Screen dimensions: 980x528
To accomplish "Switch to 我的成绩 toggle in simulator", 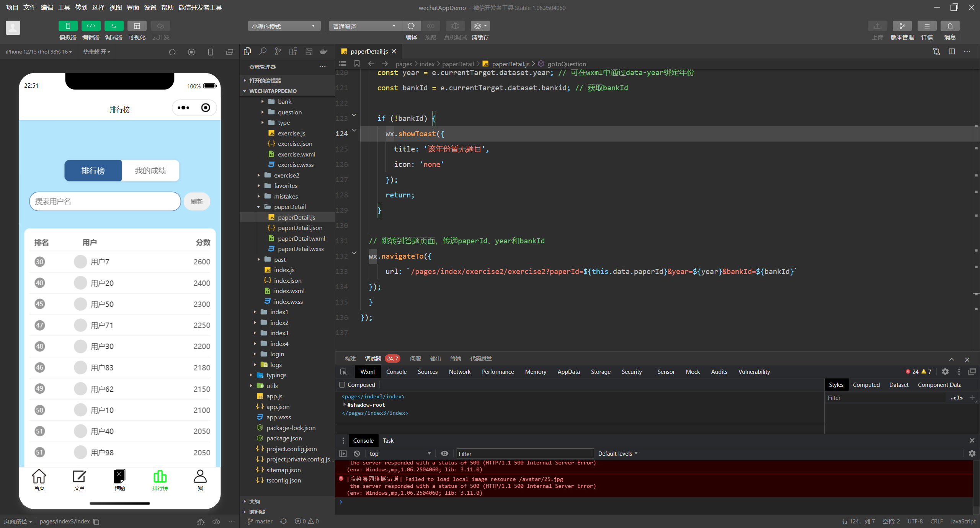I will 150,171.
